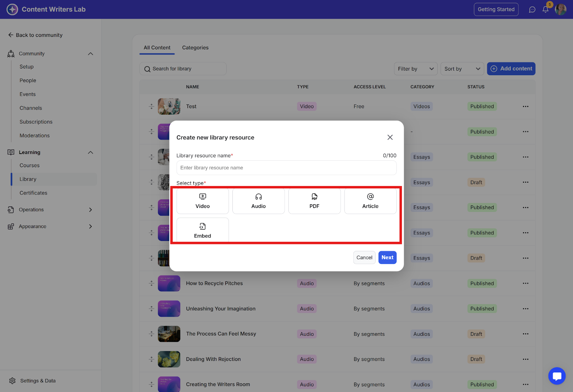Open the messages chat icon in header
The image size is (573, 392).
click(532, 10)
